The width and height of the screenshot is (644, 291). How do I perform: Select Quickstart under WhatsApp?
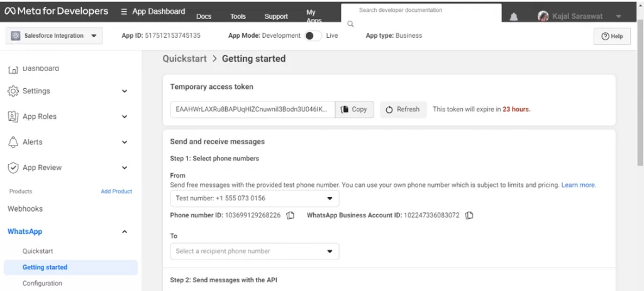click(x=38, y=251)
